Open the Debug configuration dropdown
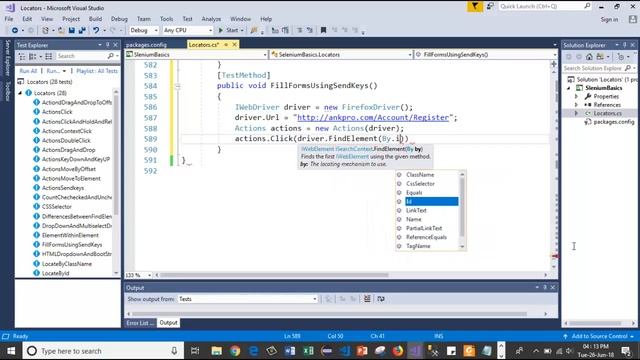The width and height of the screenshot is (640, 360). (144, 30)
